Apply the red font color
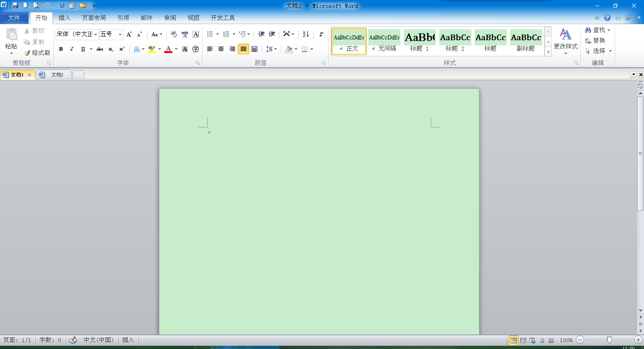Image resolution: width=644 pixels, height=349 pixels. tap(168, 49)
